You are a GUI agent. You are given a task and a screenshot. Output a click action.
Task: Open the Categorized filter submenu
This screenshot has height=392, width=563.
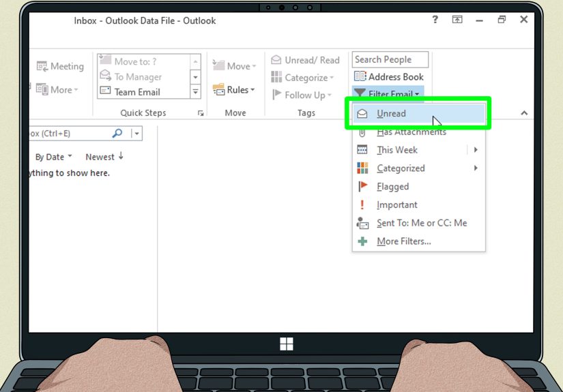pos(418,168)
